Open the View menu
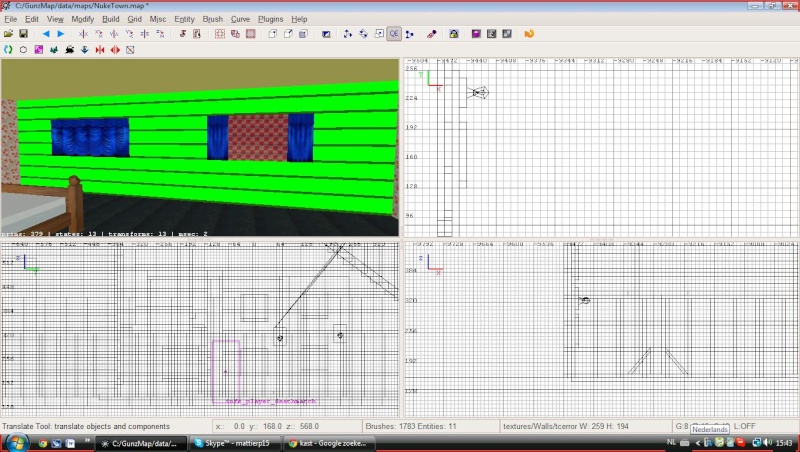The height and width of the screenshot is (452, 800). tap(55, 19)
